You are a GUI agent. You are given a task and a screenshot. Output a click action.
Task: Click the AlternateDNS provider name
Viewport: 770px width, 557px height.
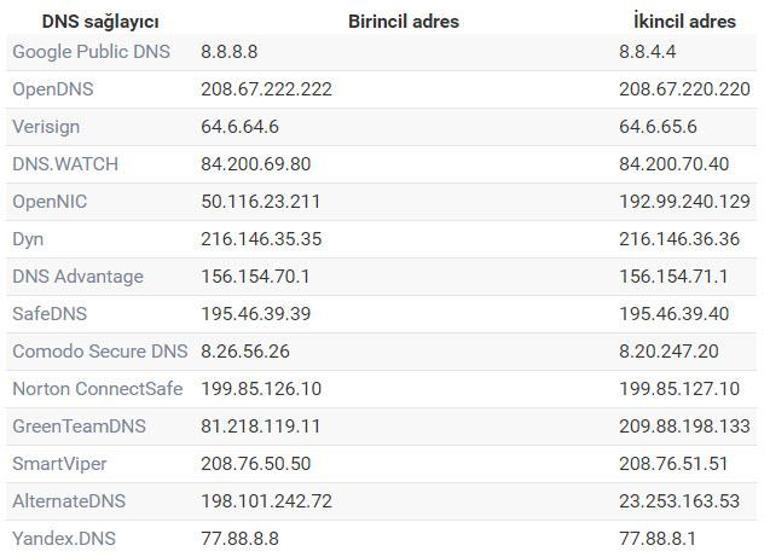pos(69,501)
